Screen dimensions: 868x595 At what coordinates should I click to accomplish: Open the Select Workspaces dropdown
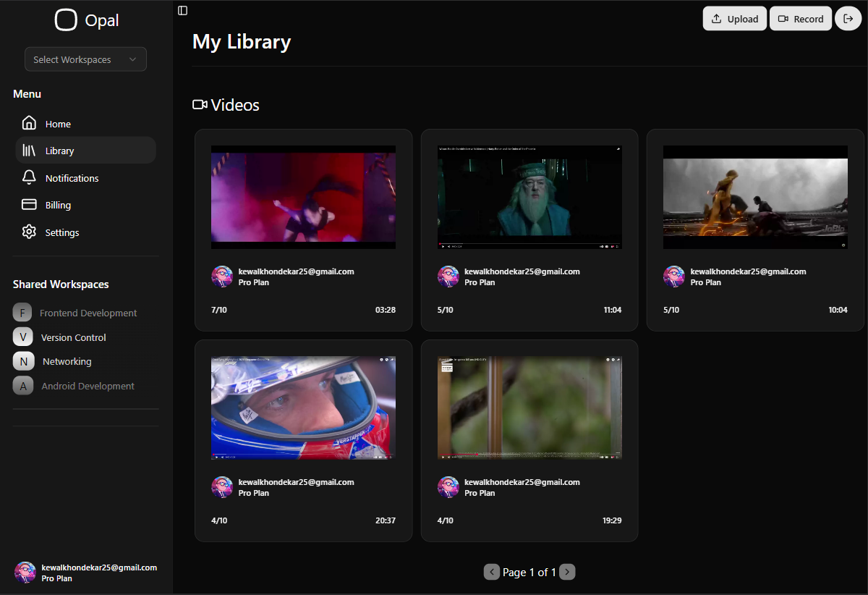click(85, 59)
